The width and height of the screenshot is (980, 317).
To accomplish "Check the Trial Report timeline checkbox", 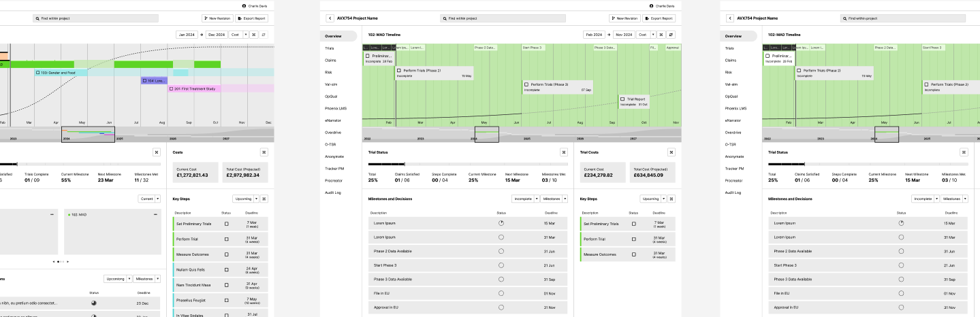I will [622, 99].
